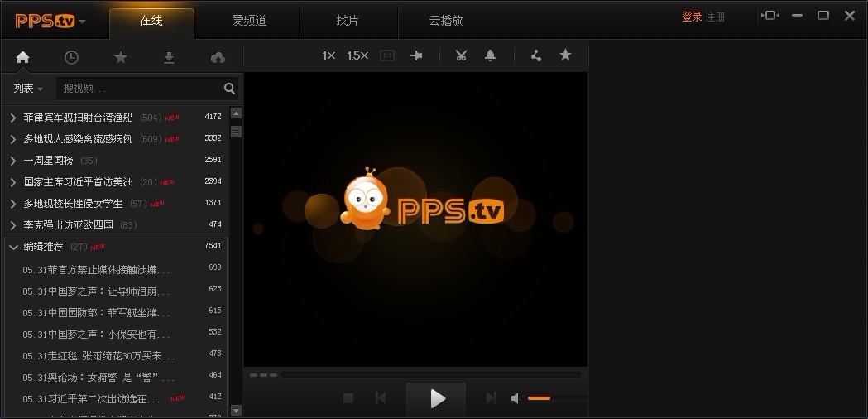Switch to the 爱频道 tab
This screenshot has height=419, width=868.
tap(248, 21)
